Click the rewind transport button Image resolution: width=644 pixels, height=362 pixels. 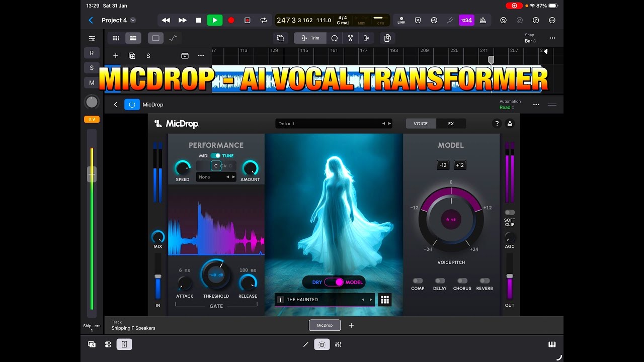click(166, 20)
